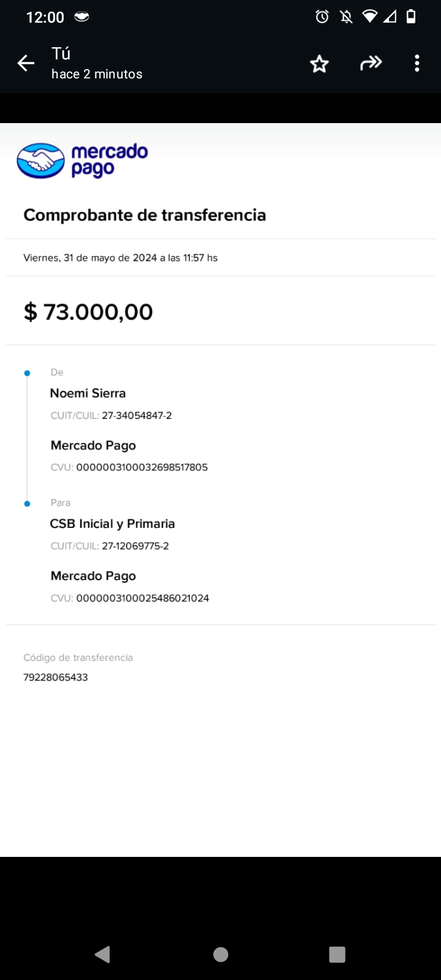Tap the "hace 2 minutos" timestamp
This screenshot has width=441, height=980.
click(x=97, y=74)
